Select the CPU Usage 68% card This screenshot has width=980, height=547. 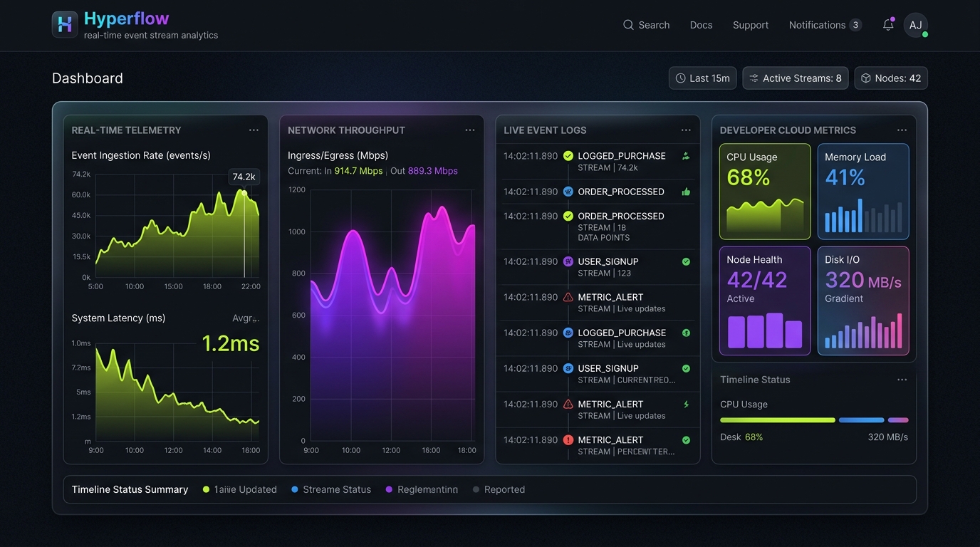765,192
